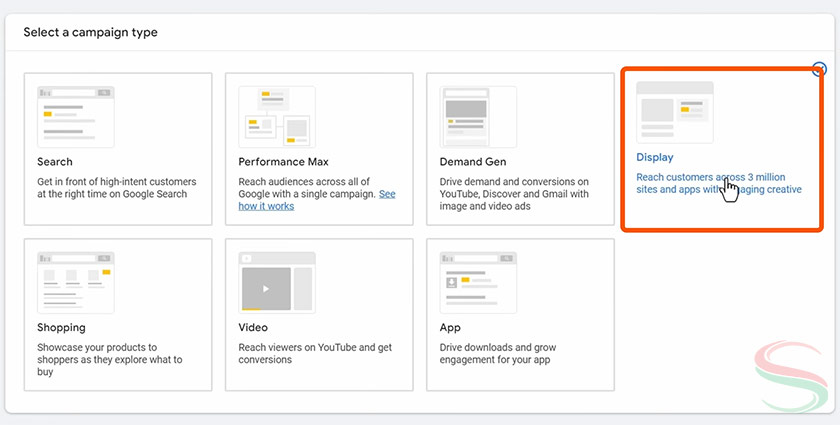Click the Demand Gen campaign illustration

coord(478,116)
